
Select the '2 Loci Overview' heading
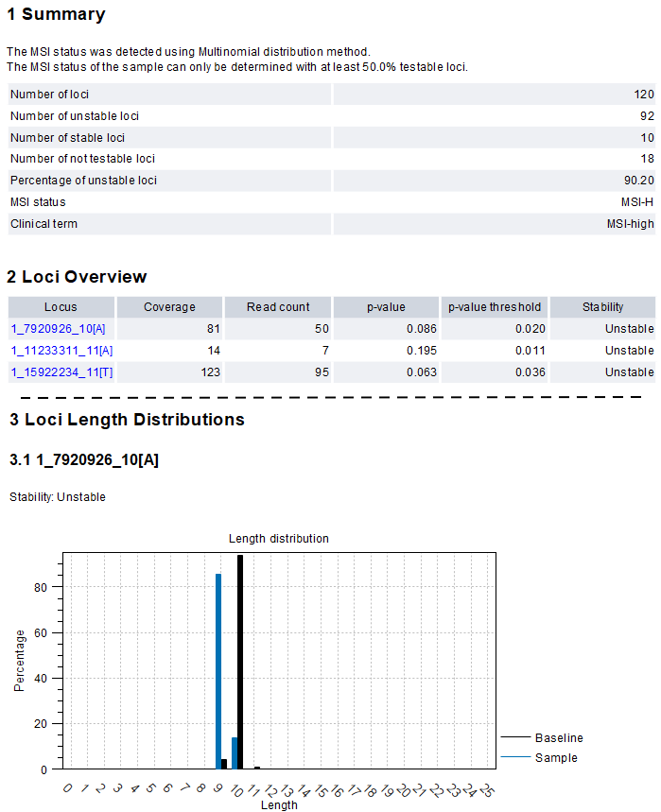click(x=77, y=277)
